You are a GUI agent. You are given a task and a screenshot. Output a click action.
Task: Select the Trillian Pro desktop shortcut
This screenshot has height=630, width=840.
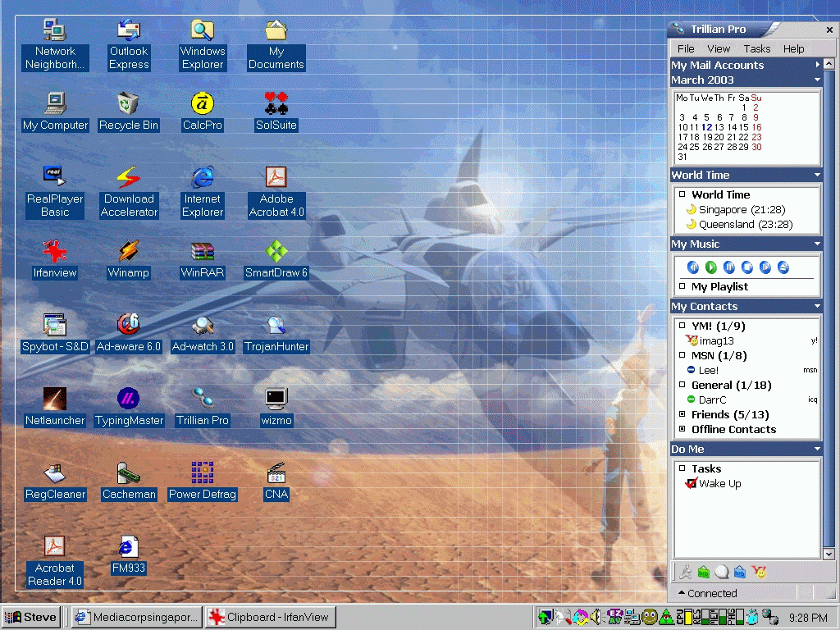(x=203, y=407)
